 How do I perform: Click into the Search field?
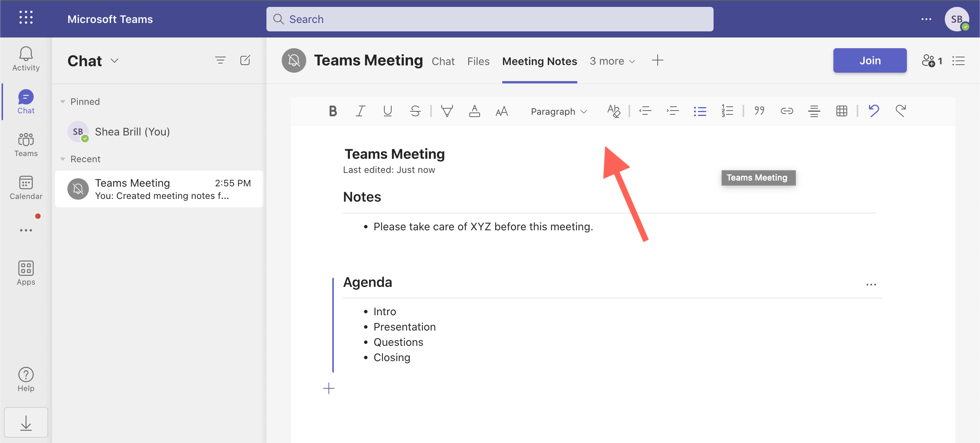(x=490, y=19)
